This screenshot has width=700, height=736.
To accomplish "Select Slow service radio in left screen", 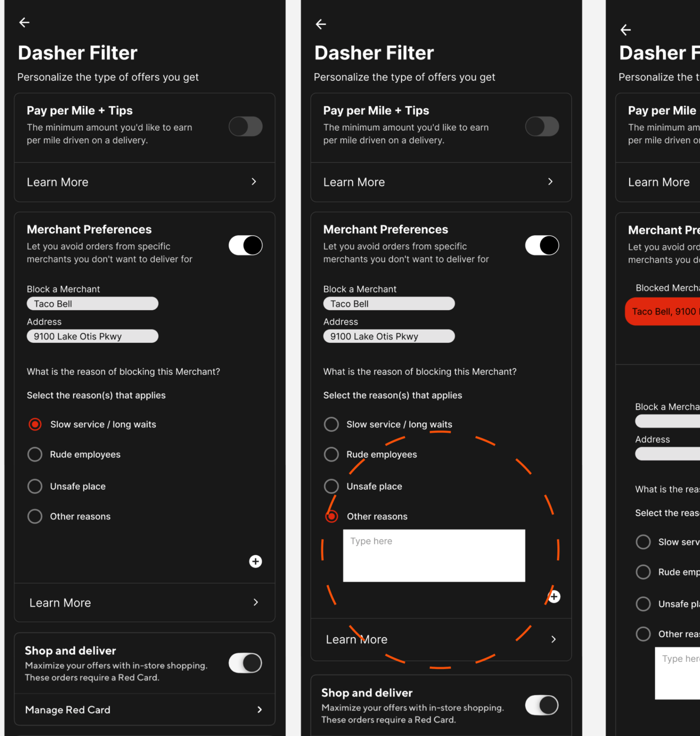I will click(35, 424).
